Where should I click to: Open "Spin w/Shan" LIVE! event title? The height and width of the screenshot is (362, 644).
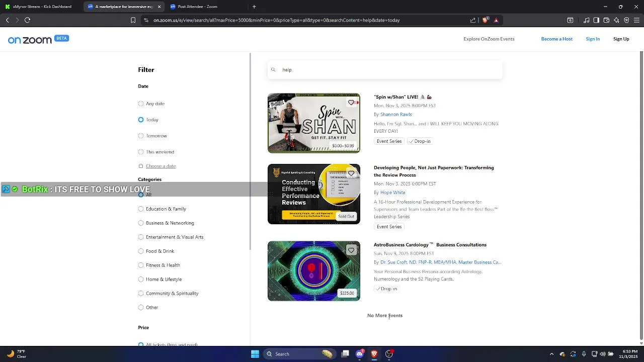403,97
